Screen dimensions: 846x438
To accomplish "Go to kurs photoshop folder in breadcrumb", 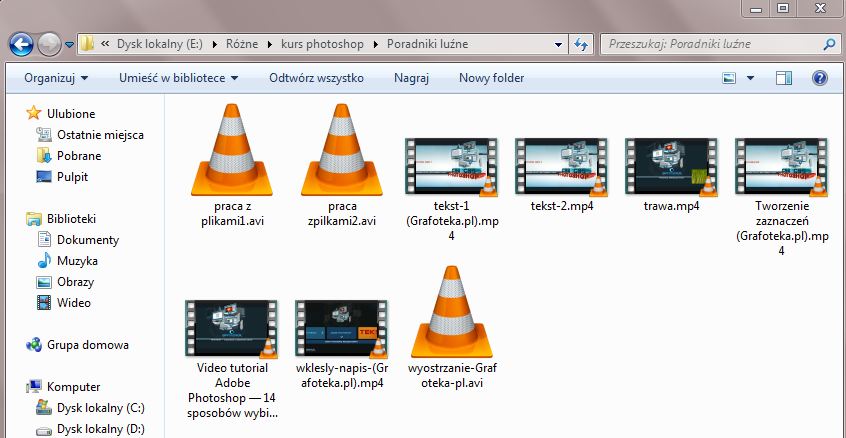I will point(322,44).
